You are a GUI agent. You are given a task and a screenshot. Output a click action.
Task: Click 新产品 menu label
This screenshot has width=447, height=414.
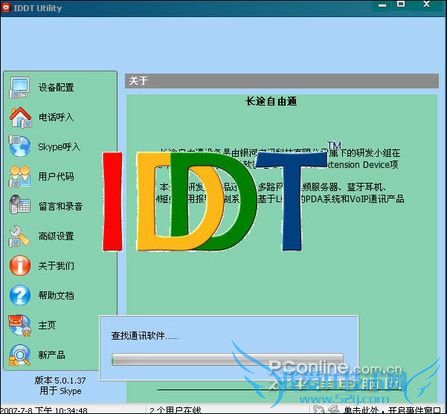[52, 355]
